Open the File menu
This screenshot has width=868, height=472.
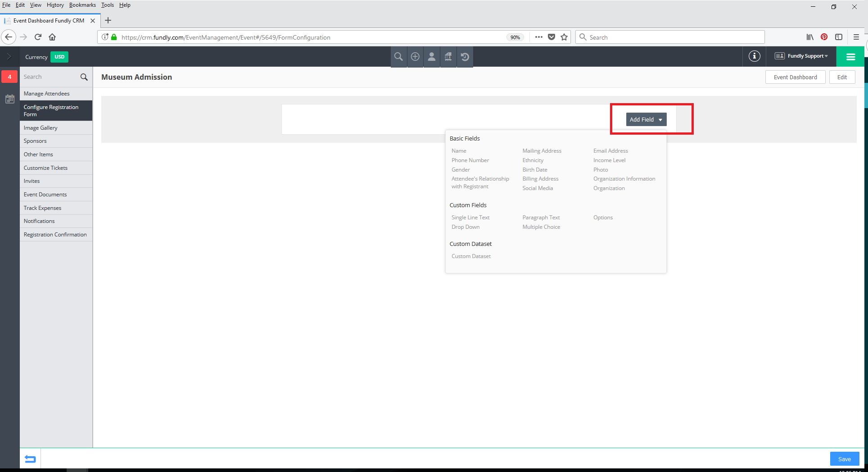[6, 5]
